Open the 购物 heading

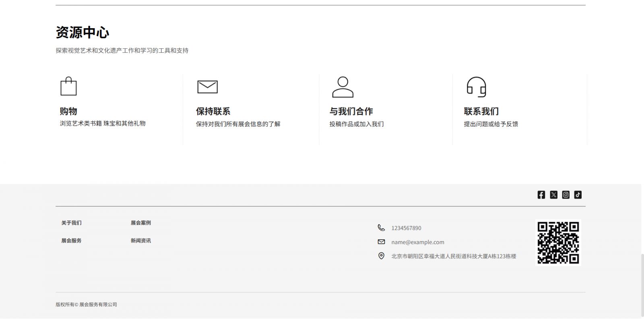click(x=68, y=111)
